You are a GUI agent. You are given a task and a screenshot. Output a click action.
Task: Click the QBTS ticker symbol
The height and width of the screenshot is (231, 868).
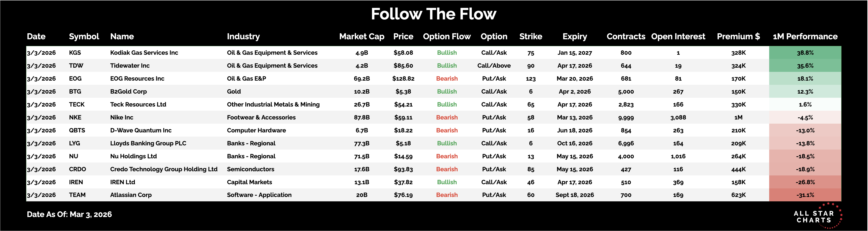77,130
